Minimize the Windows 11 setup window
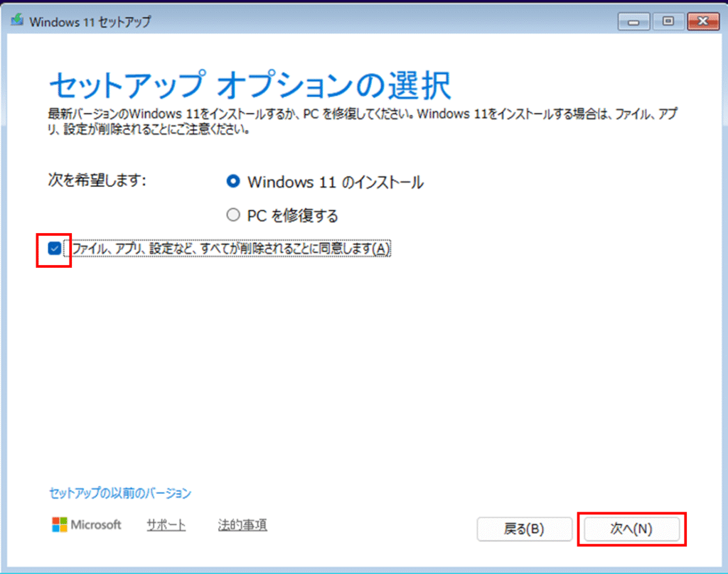Image resolution: width=728 pixels, height=574 pixels. 633,21
